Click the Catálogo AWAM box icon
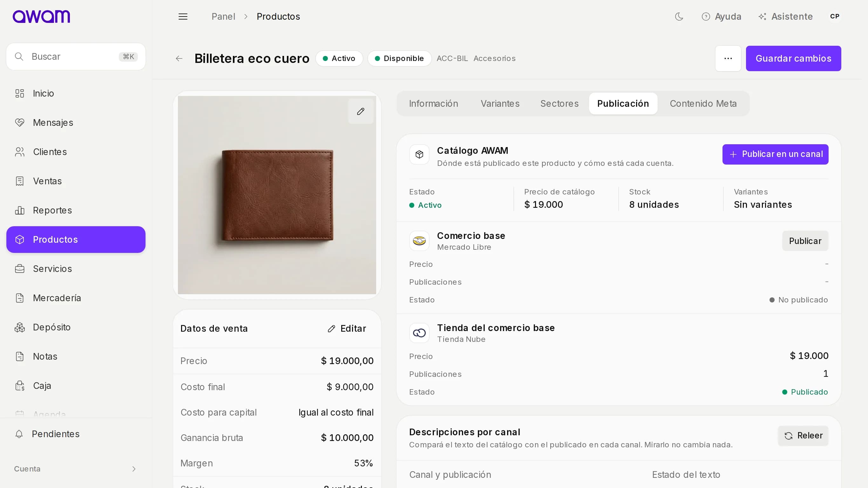 [x=419, y=155]
